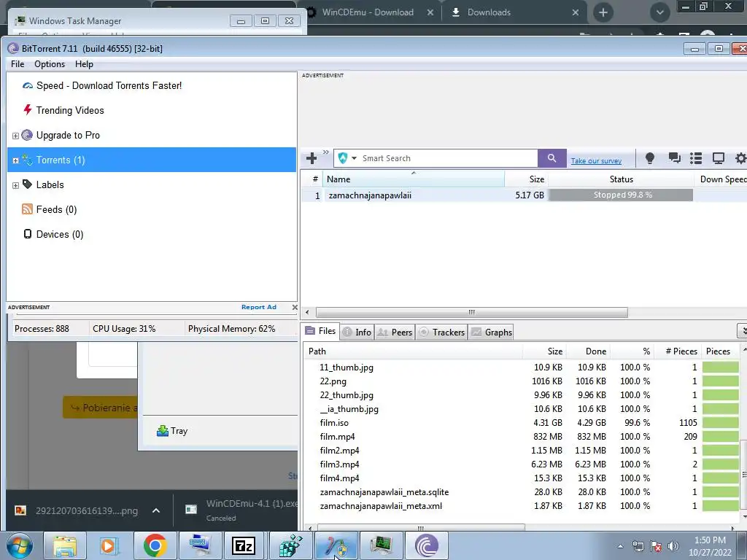
Task: Expand the Torrents (1) tree node
Action: pos(15,160)
